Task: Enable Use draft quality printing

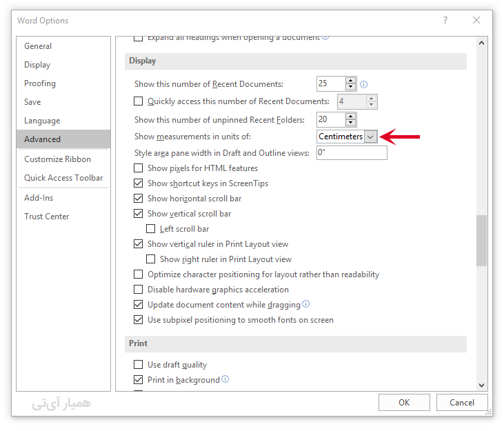Action: (138, 365)
